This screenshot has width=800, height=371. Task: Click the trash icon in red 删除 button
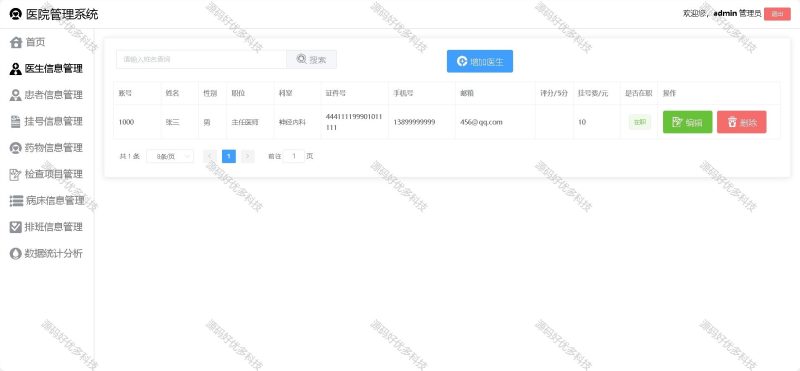(732, 122)
